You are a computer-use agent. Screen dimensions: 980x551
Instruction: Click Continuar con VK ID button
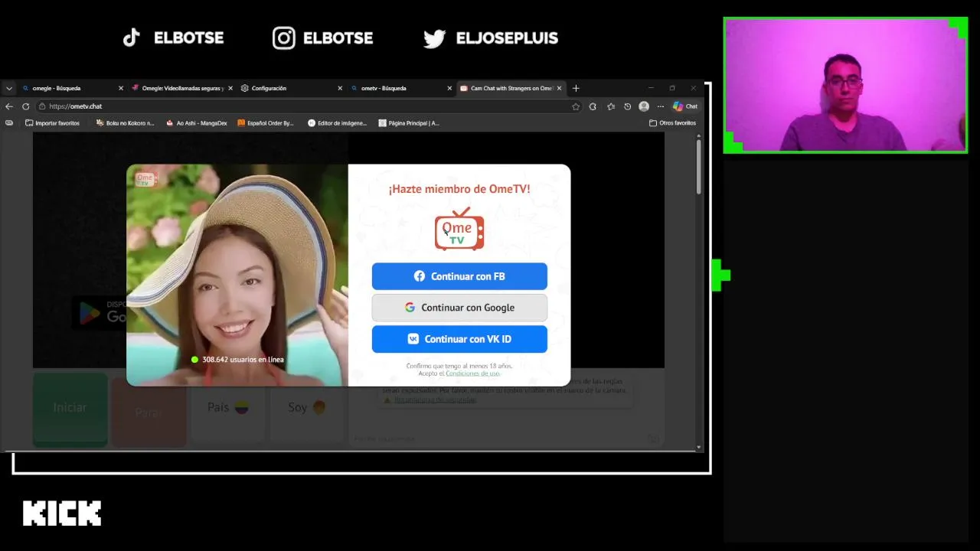tap(459, 339)
